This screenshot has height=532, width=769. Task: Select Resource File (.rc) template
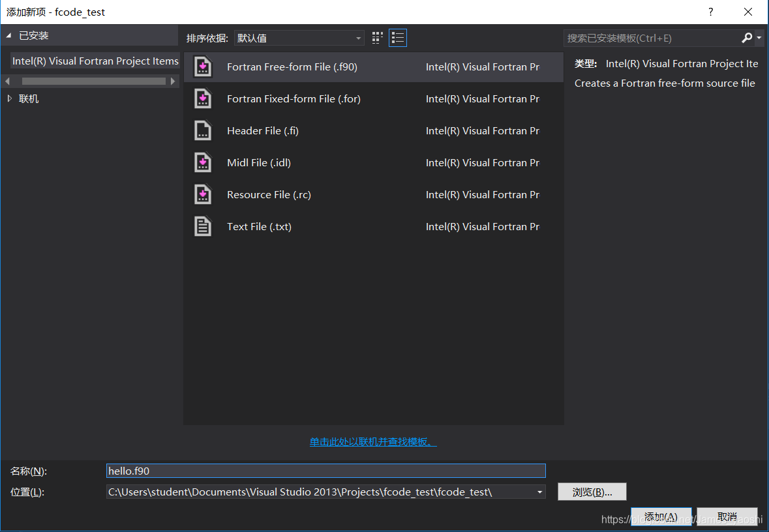(x=374, y=194)
